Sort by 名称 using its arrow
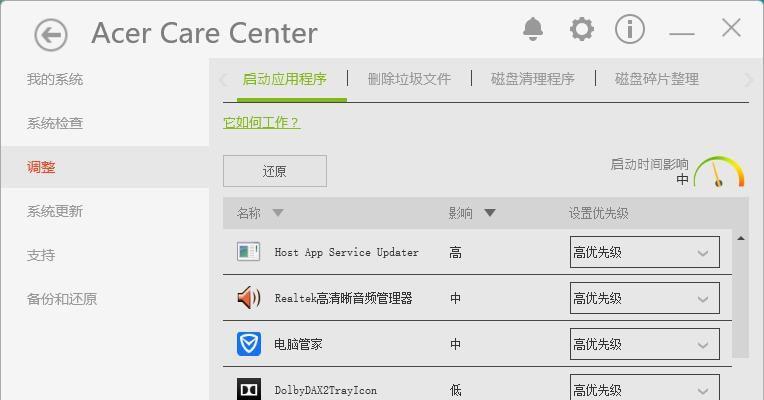Viewport: 764px width, 400px height. pyautogui.click(x=278, y=212)
